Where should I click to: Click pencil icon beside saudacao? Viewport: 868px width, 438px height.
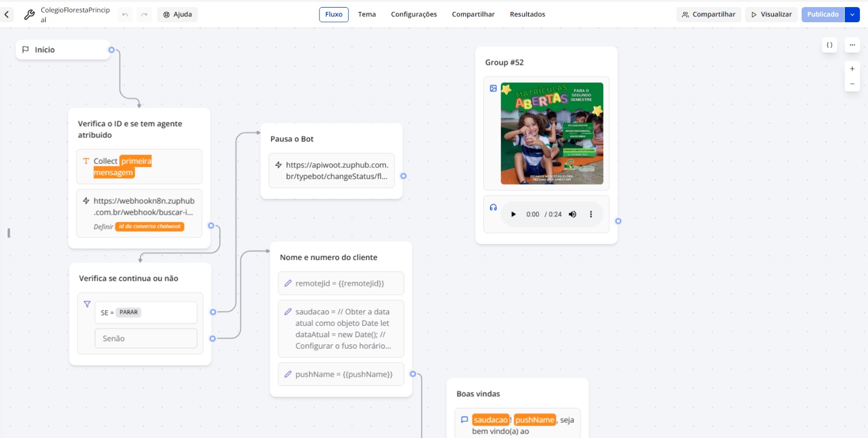(288, 312)
